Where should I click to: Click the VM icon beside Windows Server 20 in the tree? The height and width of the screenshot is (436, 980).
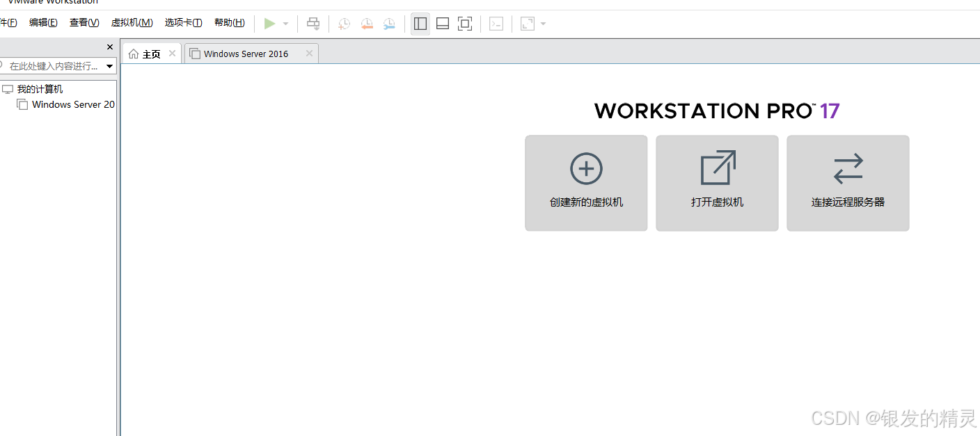tap(22, 105)
